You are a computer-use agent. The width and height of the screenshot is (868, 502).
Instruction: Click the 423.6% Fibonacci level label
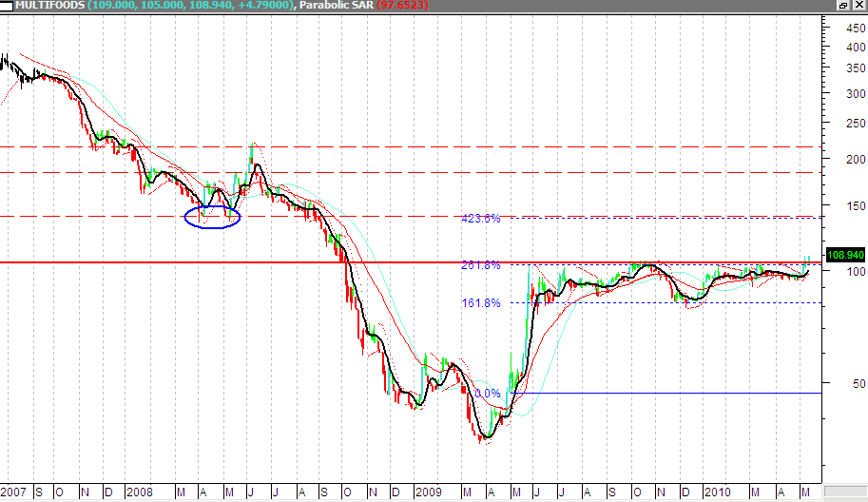tap(480, 218)
